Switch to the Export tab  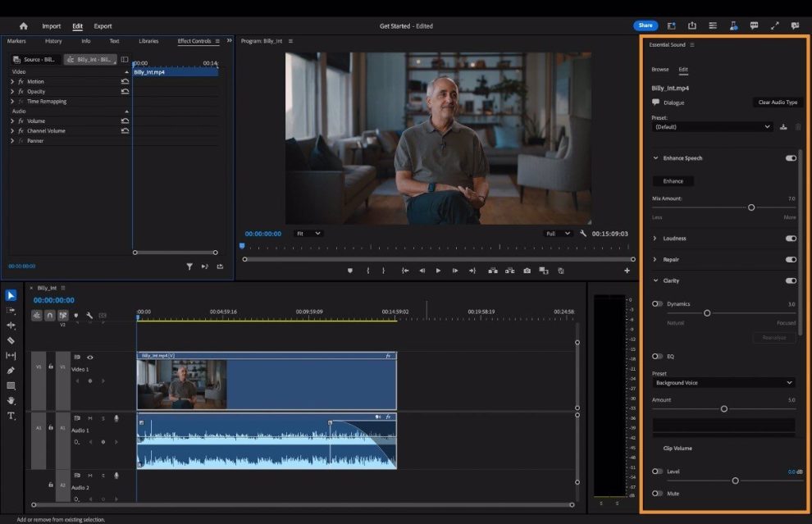[x=103, y=26]
